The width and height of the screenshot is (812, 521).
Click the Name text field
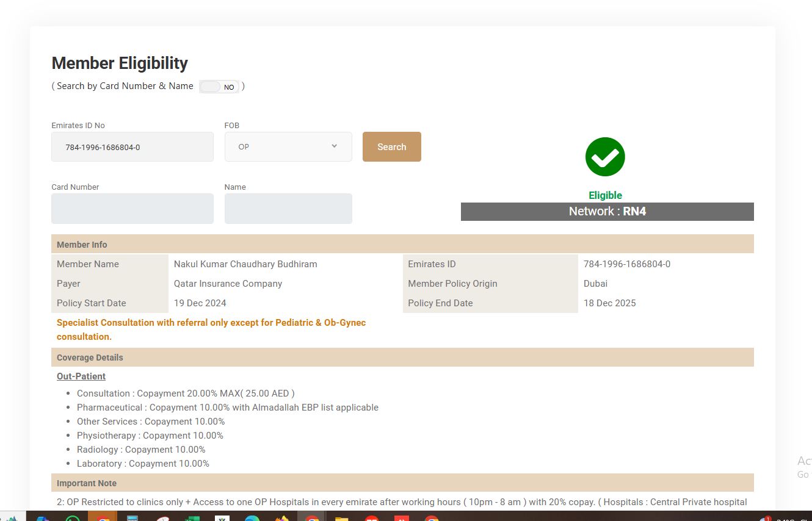(x=288, y=209)
